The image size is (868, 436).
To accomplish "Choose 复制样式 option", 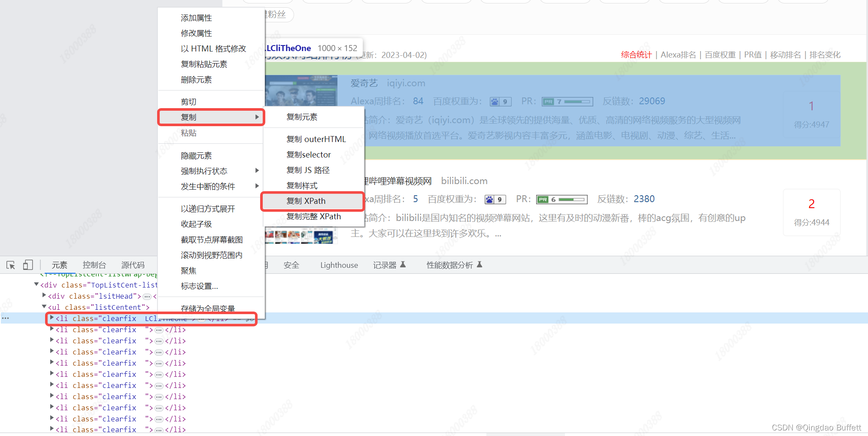I will [314, 185].
